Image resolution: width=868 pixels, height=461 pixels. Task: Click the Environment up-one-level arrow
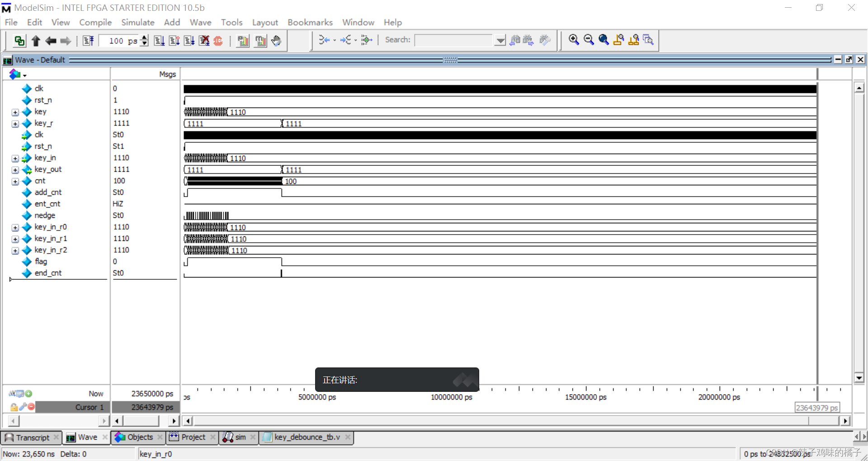[x=36, y=41]
